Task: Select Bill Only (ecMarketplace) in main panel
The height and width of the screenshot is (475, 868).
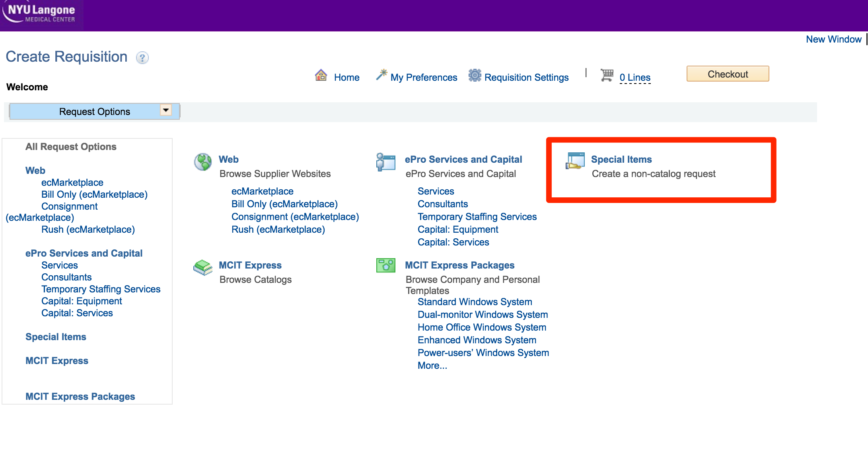Action: (x=285, y=204)
